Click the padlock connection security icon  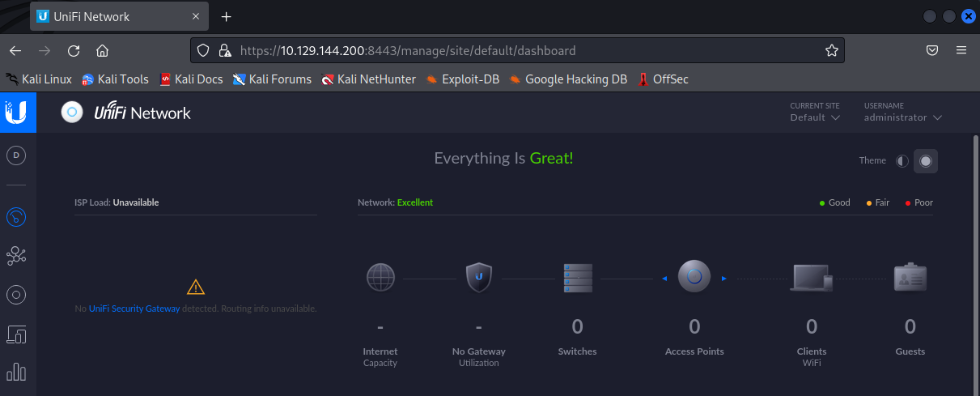[x=225, y=50]
